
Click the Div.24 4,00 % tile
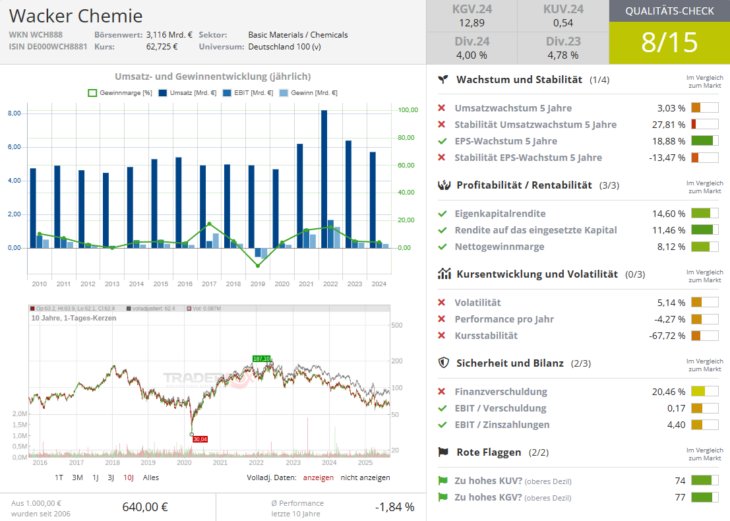pyautogui.click(x=472, y=48)
